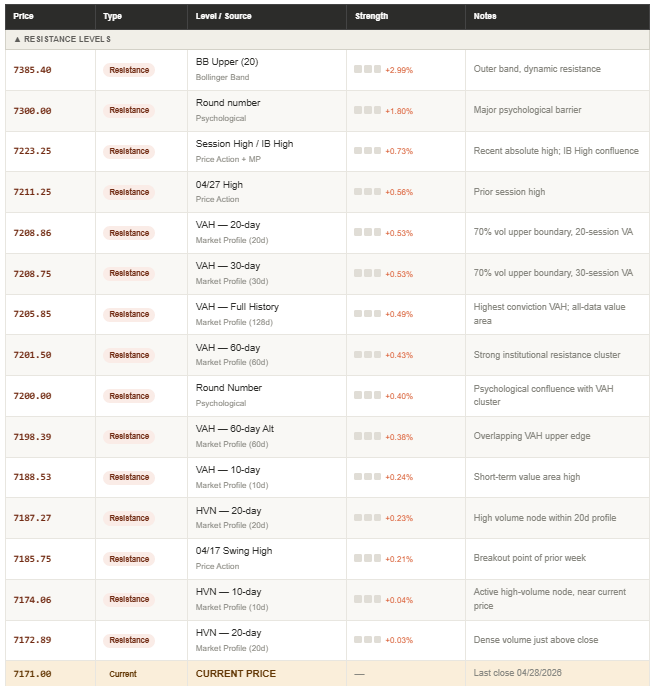
Task: Click the VAH — 60-day Alt level name
Action: point(235,429)
